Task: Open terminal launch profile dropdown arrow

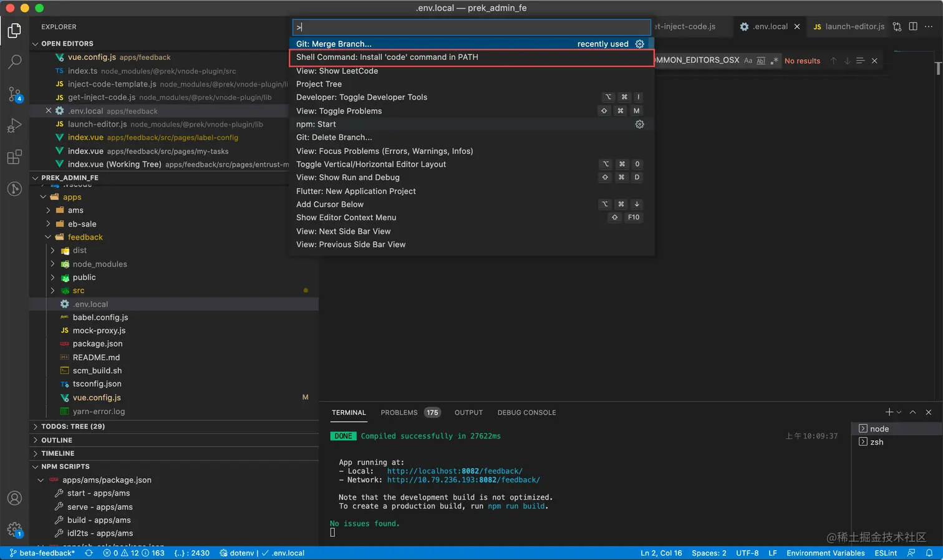Action: coord(899,412)
